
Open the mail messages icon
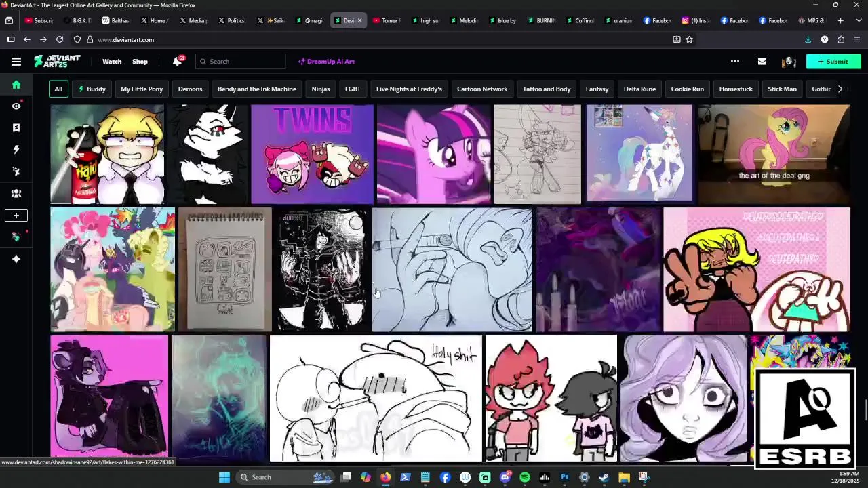tap(762, 62)
